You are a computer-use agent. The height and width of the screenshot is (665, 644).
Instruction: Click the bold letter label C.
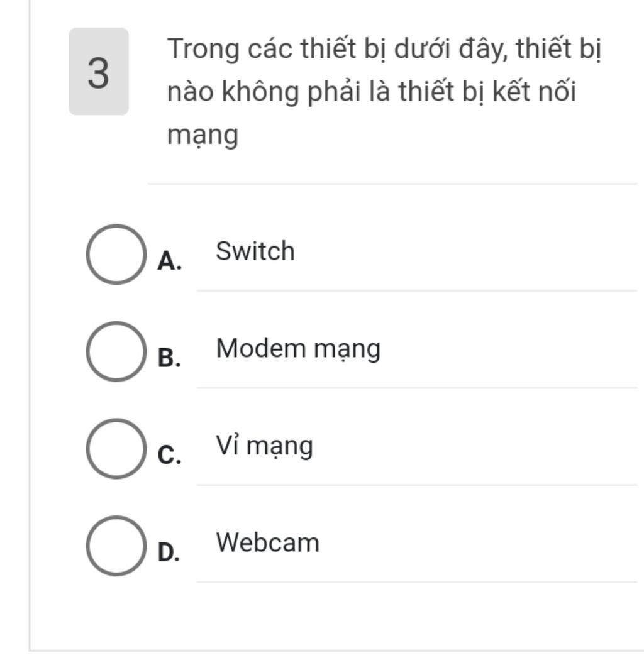pyautogui.click(x=169, y=455)
